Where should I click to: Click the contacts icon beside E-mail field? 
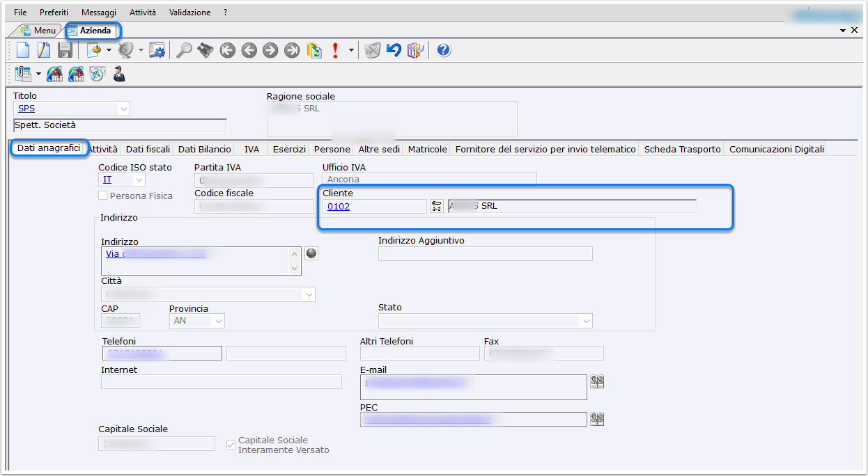point(597,381)
